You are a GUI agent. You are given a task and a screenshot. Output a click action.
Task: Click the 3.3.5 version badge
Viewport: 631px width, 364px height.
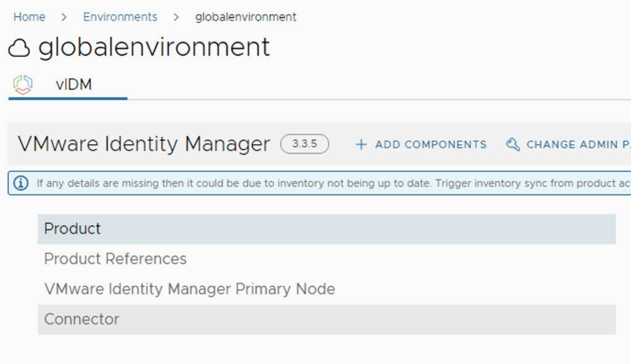304,144
